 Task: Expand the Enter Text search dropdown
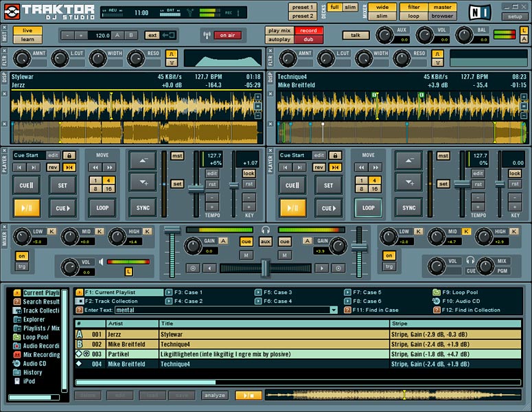pyautogui.click(x=334, y=310)
